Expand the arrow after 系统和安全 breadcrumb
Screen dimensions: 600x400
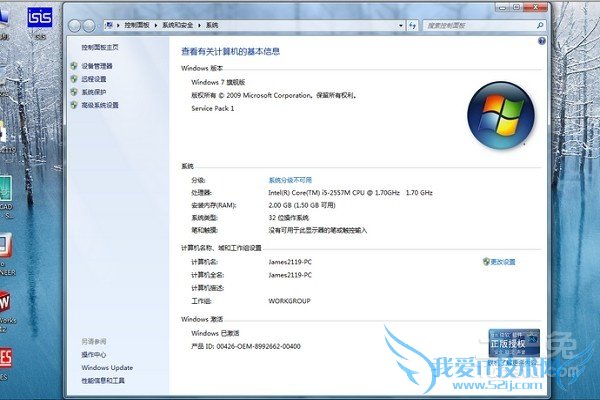(199, 25)
